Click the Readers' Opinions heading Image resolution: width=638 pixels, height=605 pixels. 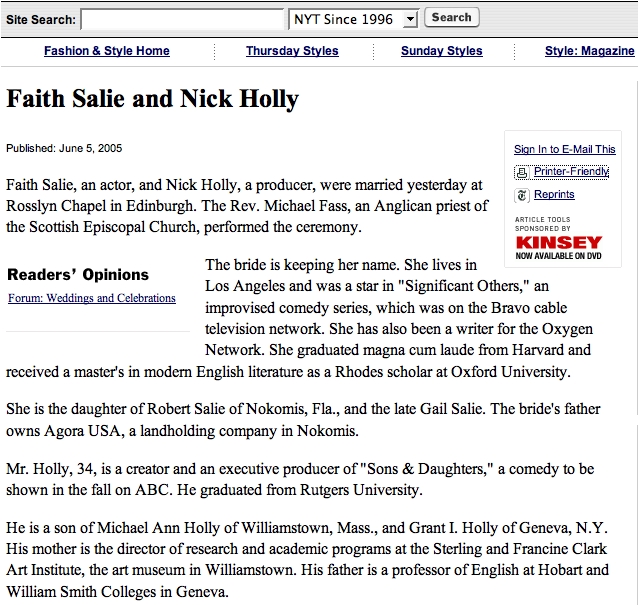point(78,275)
